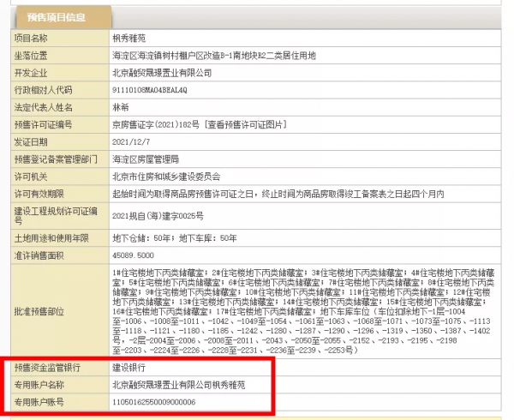Select land use text 地下仓储：50年
This screenshot has height=420, width=514.
pyautogui.click(x=141, y=238)
